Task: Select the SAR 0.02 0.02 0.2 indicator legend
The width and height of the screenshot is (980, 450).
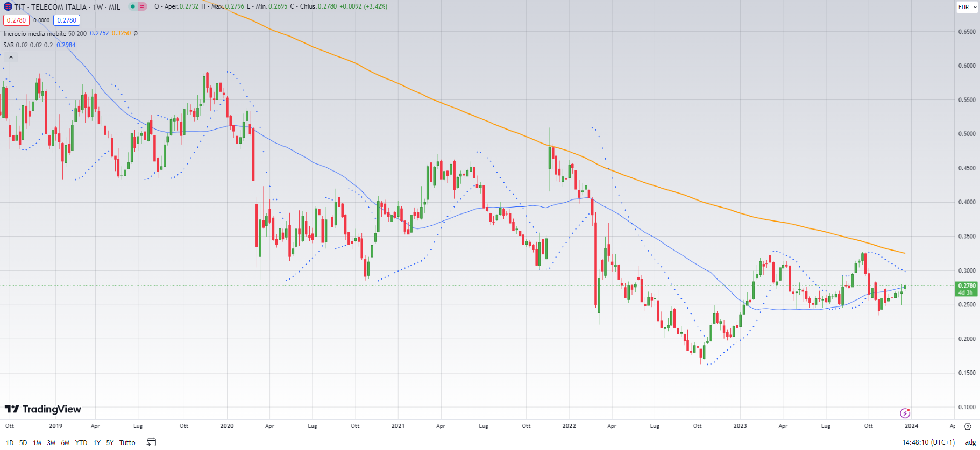Action: pos(28,45)
